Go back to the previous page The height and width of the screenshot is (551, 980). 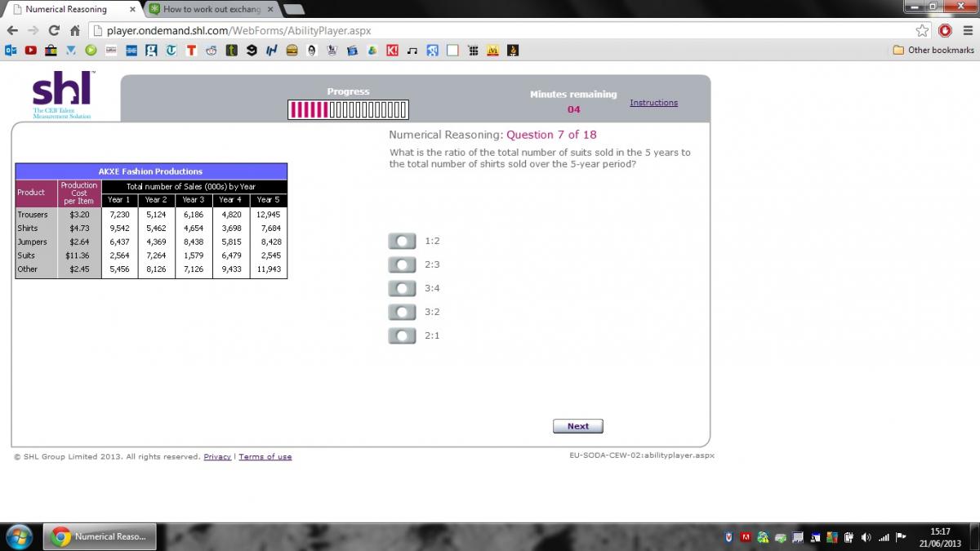coord(12,30)
